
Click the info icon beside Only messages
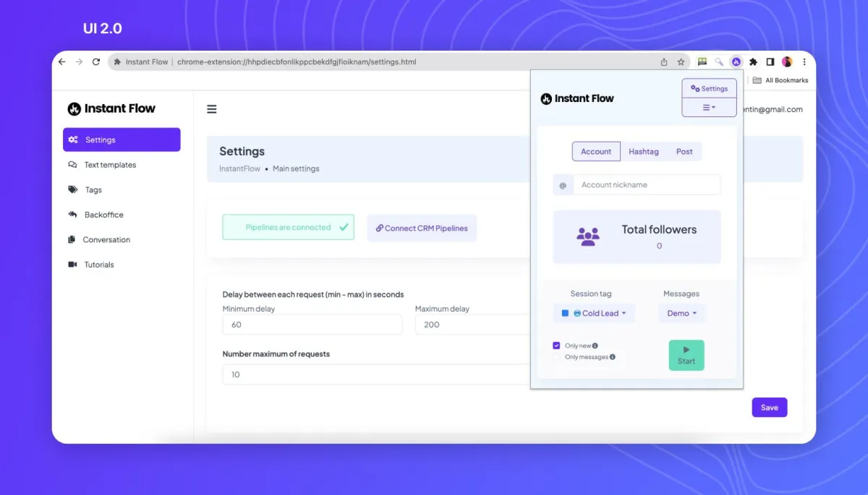pos(613,357)
